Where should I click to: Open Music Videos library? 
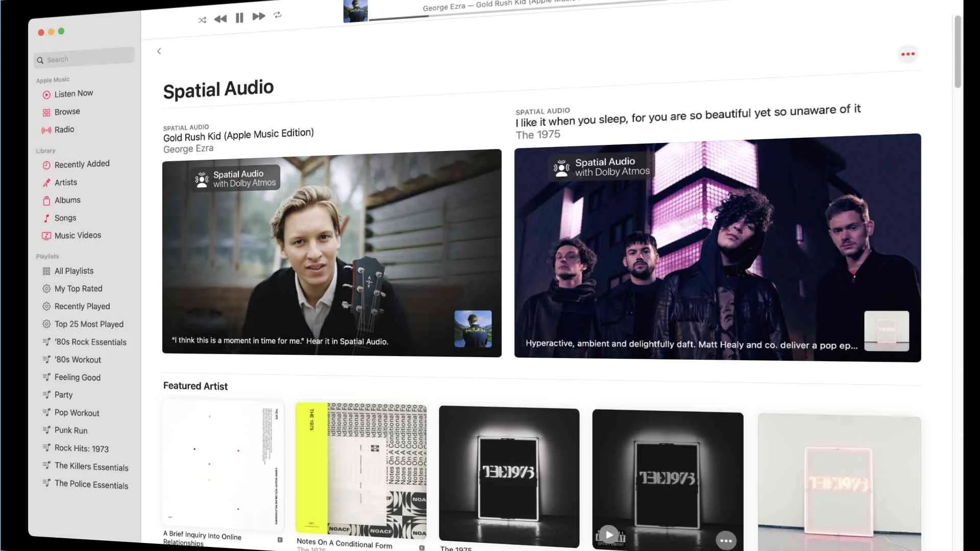(x=78, y=235)
